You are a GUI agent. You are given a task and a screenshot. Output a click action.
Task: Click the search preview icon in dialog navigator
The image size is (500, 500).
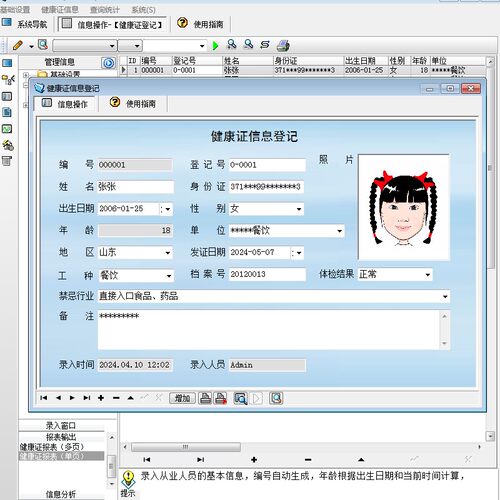[x=240, y=398]
